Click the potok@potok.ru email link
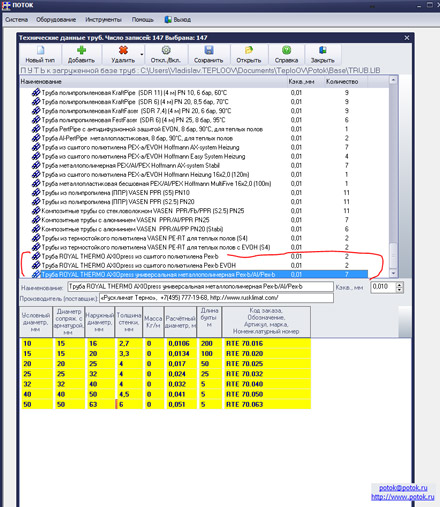The width and height of the screenshot is (440, 507). 403,488
